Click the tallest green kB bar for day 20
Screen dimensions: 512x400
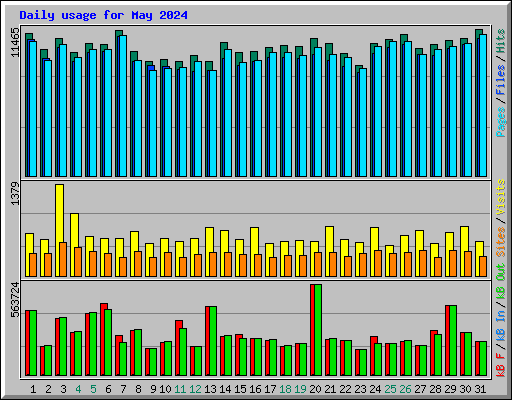pos(318,330)
